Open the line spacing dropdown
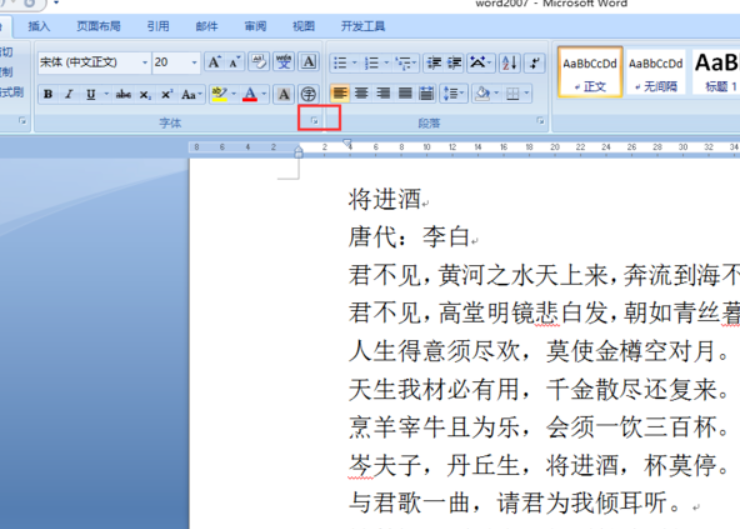This screenshot has width=740, height=529. tap(454, 93)
